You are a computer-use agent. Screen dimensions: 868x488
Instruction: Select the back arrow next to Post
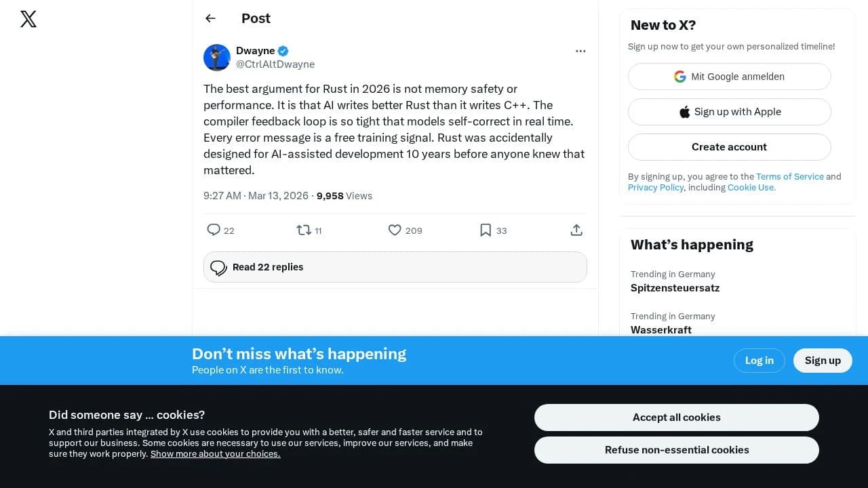210,18
